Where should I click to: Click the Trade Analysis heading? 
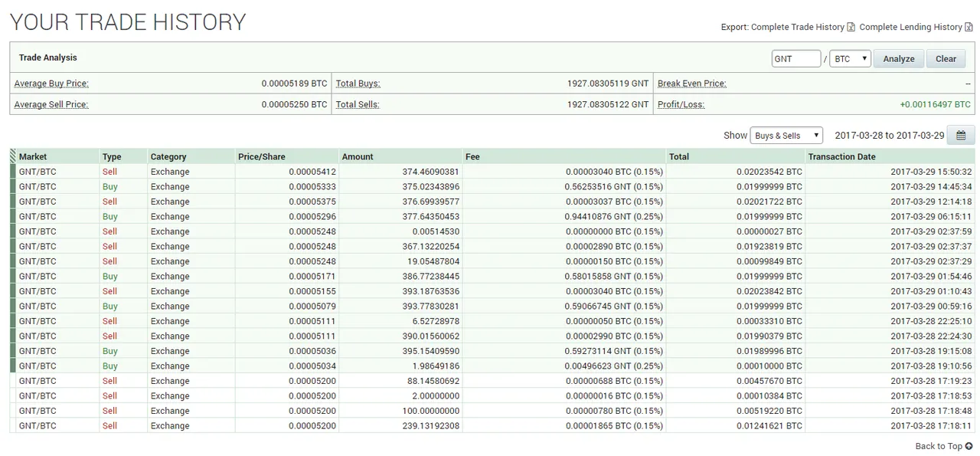47,57
